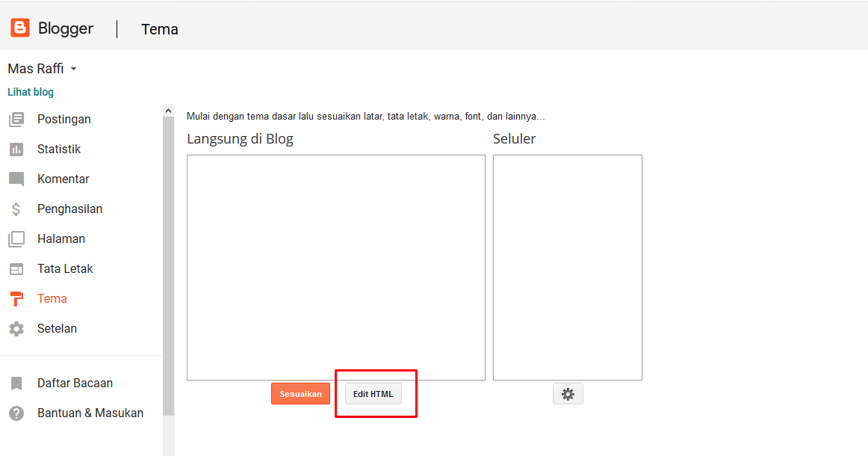Click the Statistik chart icon
This screenshot has width=868, height=456.
(x=18, y=149)
